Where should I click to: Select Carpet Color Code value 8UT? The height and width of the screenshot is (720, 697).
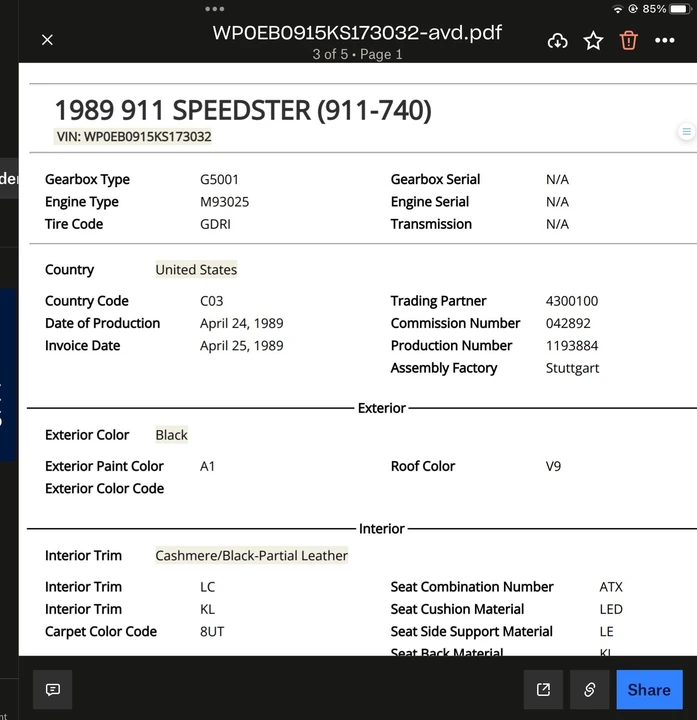click(212, 632)
